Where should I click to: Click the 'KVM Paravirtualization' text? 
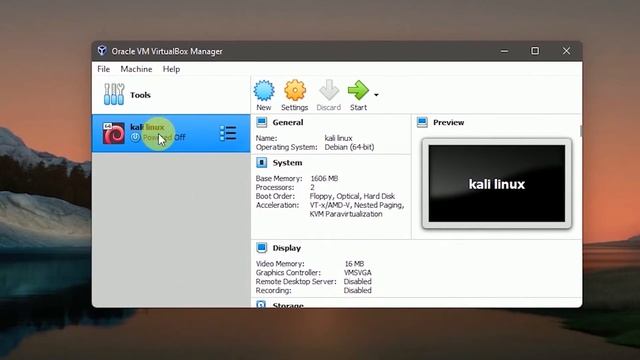click(346, 214)
